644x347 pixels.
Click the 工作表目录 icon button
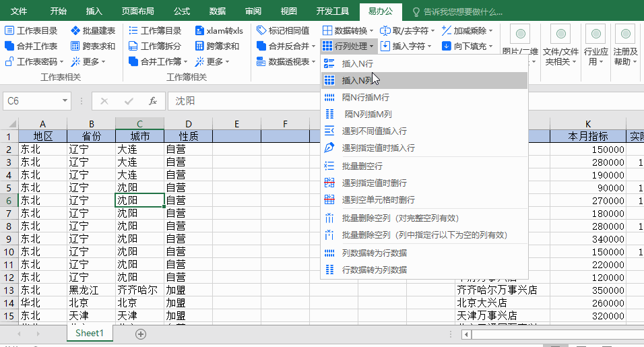[31, 31]
